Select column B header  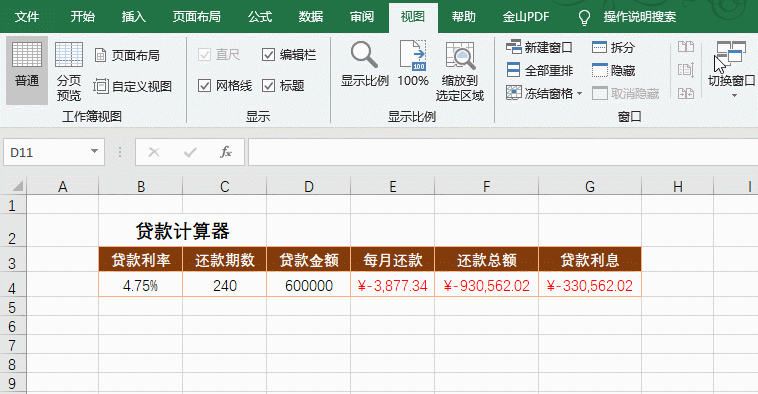click(x=141, y=187)
